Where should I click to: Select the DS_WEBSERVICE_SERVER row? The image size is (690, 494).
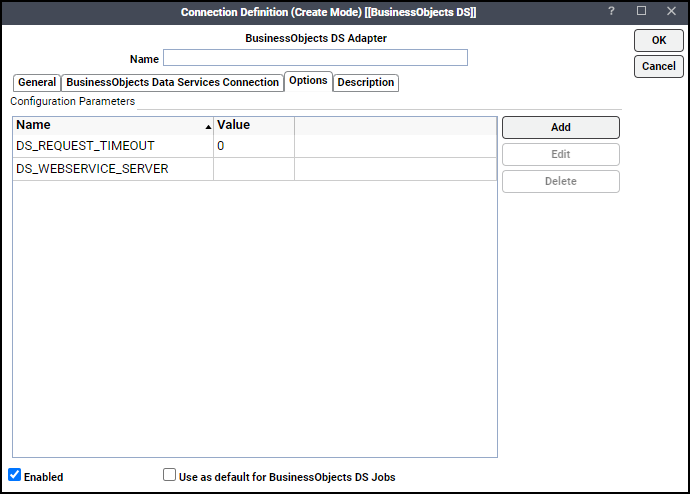(255, 169)
